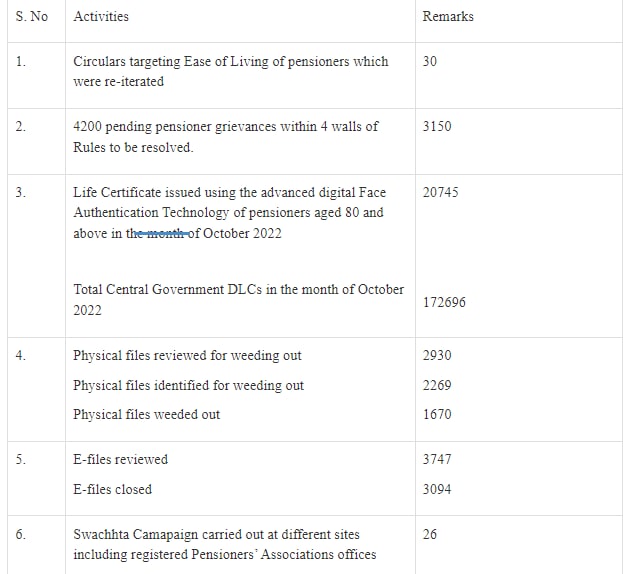Click the value 2930

pos(437,356)
